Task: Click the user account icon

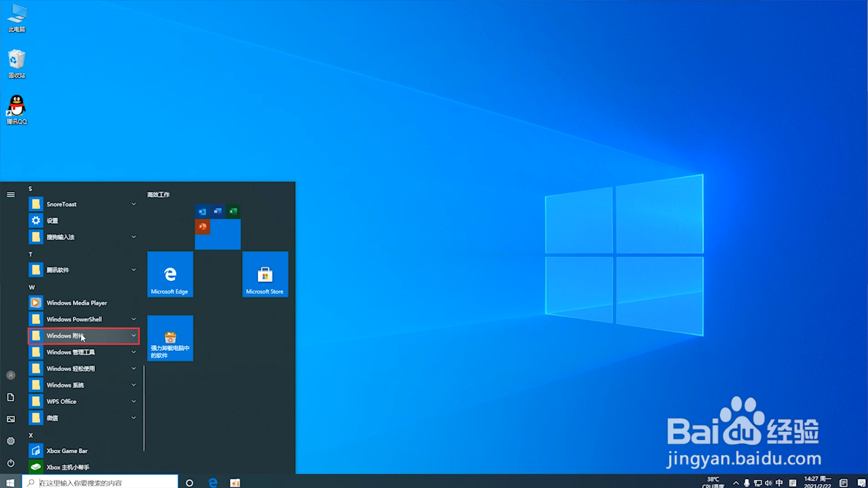Action: 11,375
